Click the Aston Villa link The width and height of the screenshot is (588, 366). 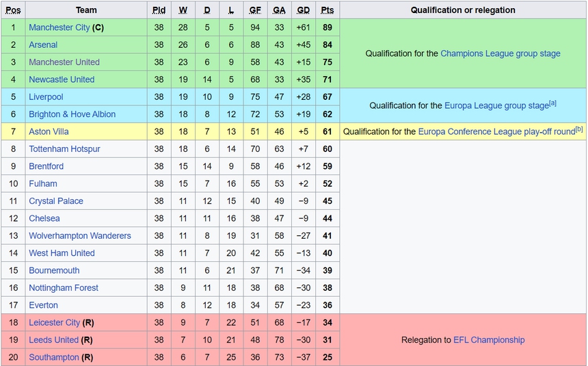(x=49, y=131)
